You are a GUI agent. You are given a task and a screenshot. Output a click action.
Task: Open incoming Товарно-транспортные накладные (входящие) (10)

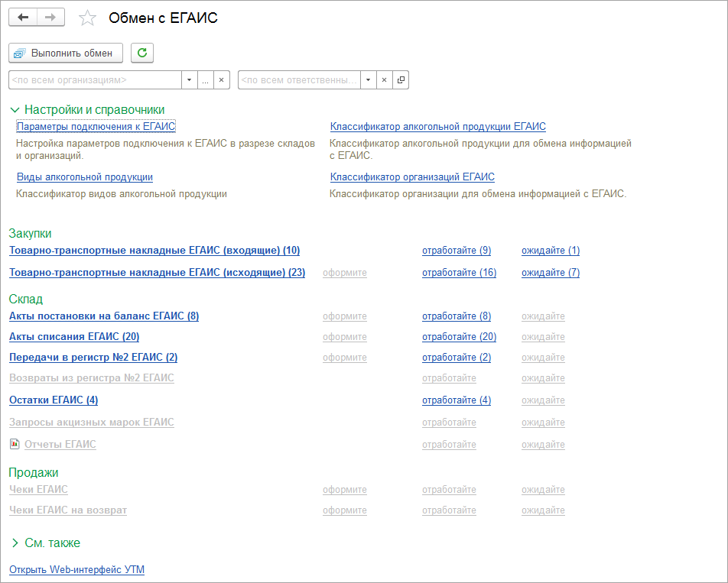click(154, 251)
